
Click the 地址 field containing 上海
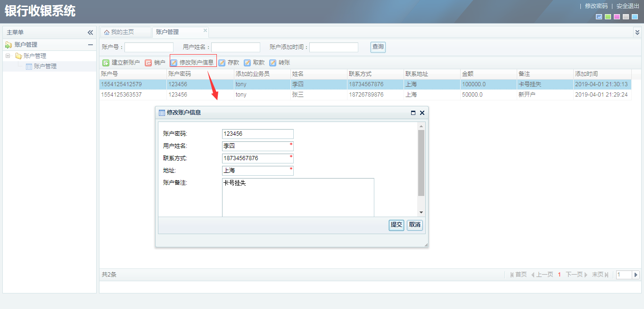click(x=258, y=171)
